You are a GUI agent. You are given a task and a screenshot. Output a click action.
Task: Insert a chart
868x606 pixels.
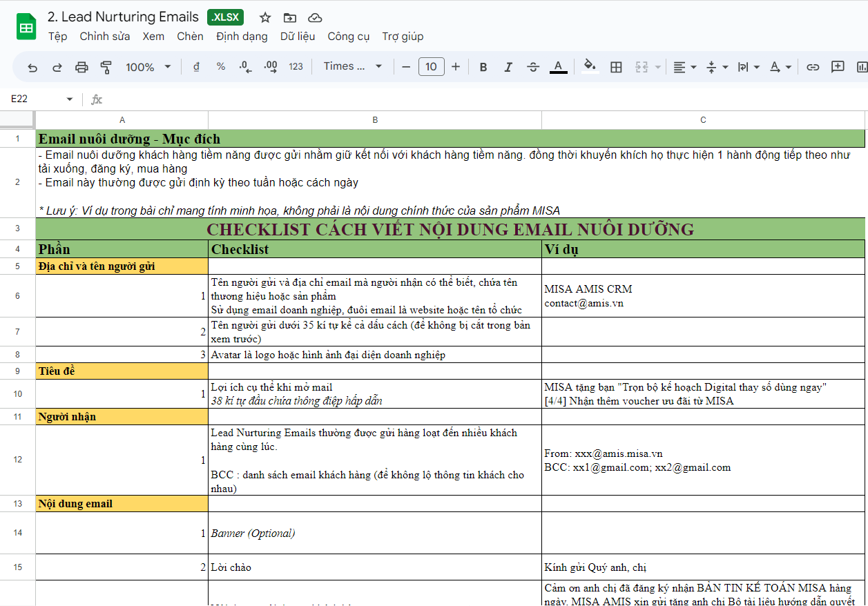(862, 67)
